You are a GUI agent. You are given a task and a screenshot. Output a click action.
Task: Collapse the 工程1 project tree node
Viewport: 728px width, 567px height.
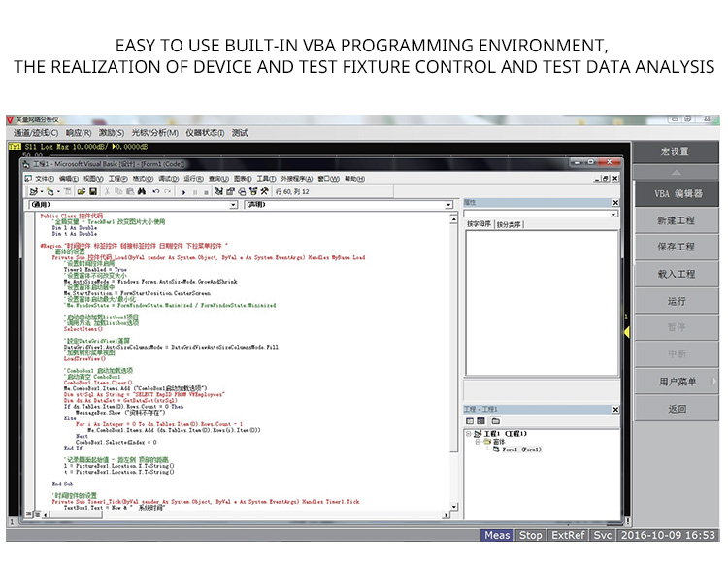(x=467, y=433)
